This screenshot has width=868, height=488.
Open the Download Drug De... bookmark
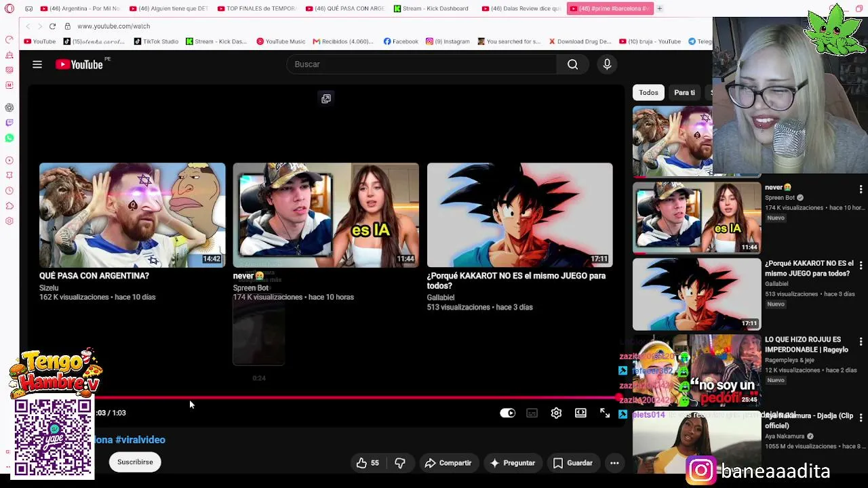pyautogui.click(x=580, y=41)
